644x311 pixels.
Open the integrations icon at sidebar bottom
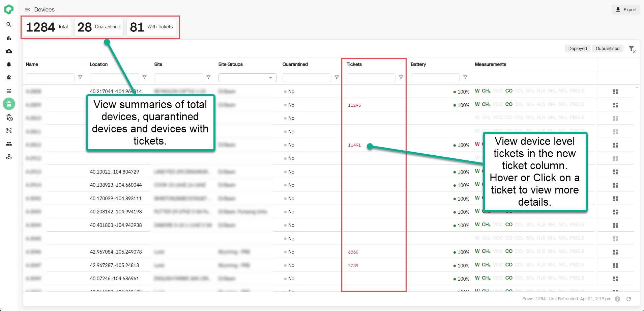click(9, 157)
